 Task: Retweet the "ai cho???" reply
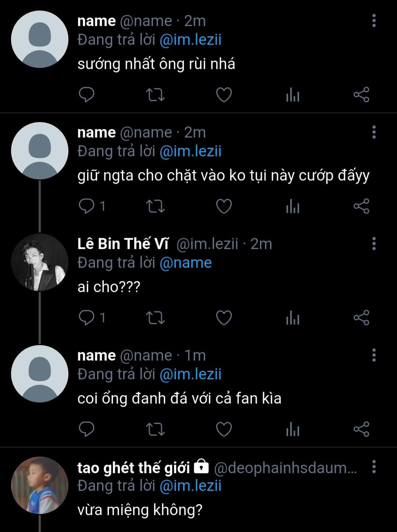(155, 318)
